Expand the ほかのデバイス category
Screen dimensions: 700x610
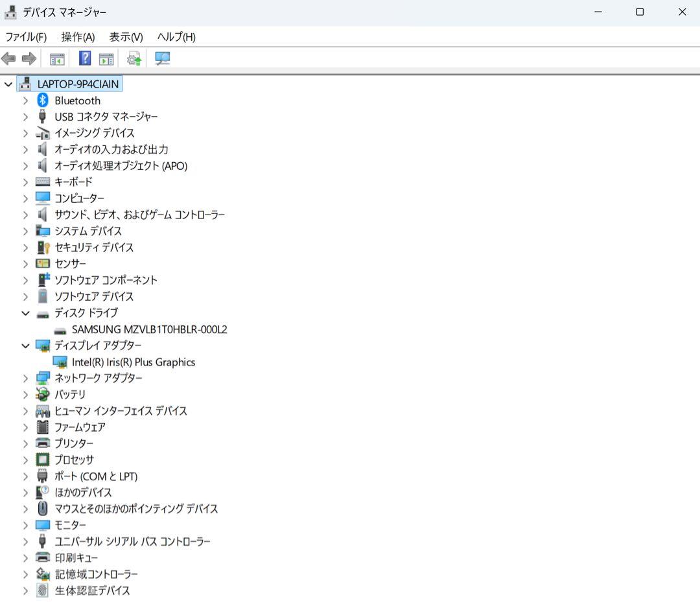pos(25,492)
